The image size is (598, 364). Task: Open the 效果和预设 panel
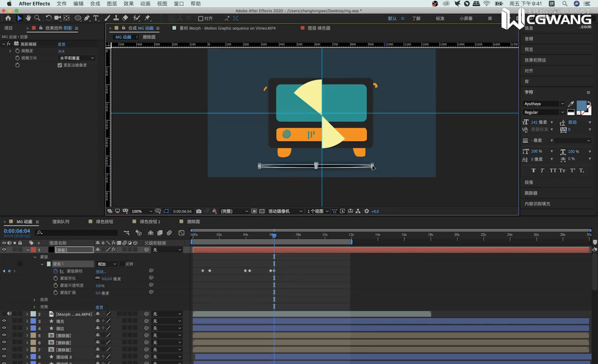pyautogui.click(x=535, y=60)
